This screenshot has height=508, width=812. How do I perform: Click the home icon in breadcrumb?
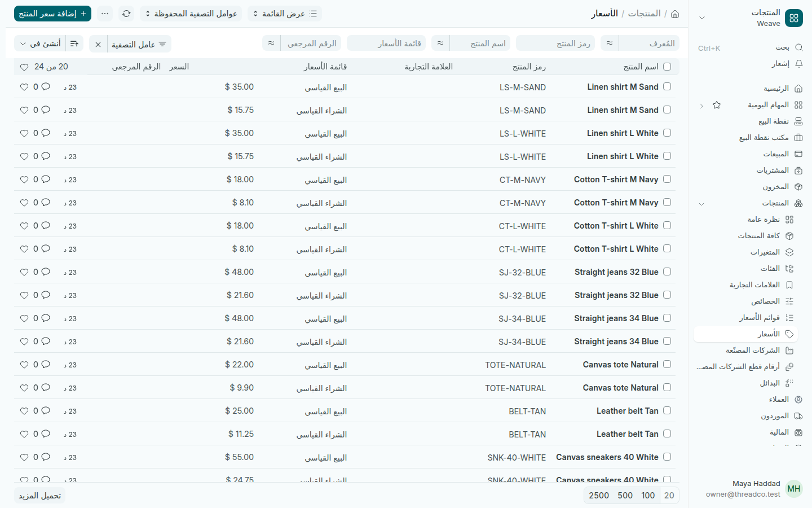tap(675, 14)
